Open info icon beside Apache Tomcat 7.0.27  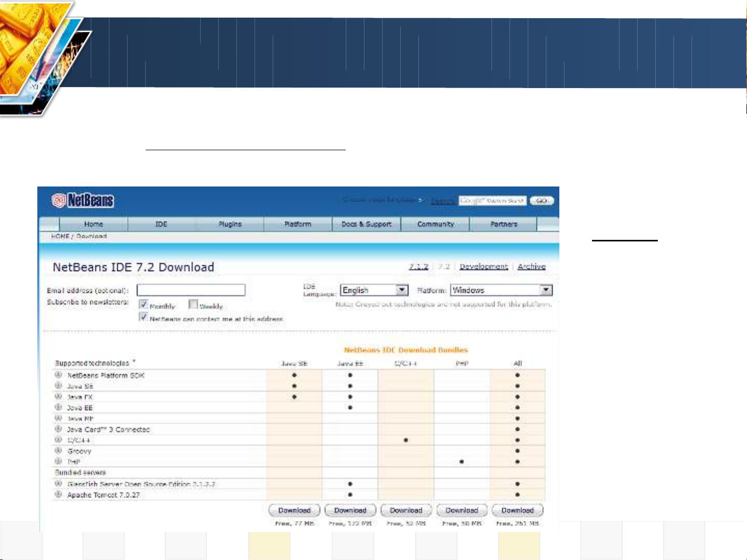59,494
